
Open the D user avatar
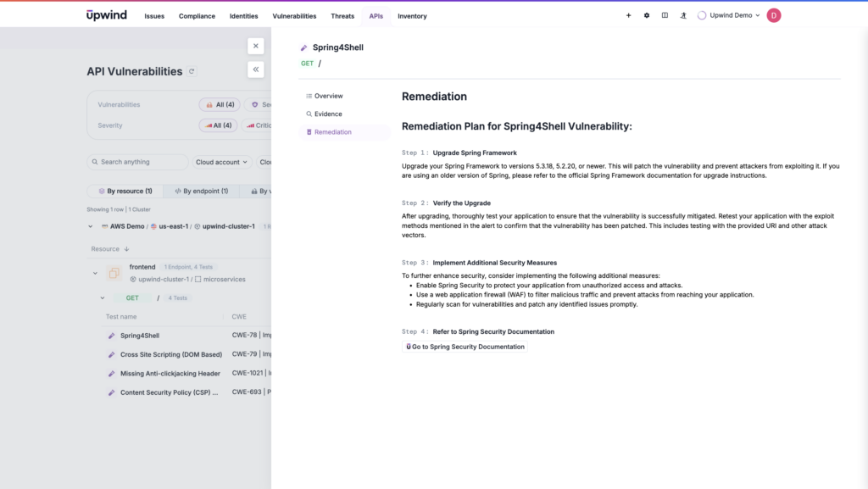click(773, 15)
